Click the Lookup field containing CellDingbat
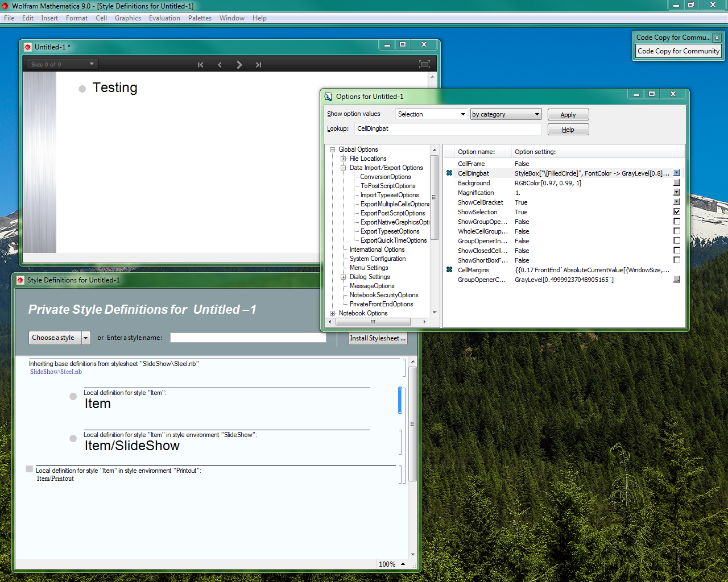728x582 pixels. pyautogui.click(x=448, y=129)
